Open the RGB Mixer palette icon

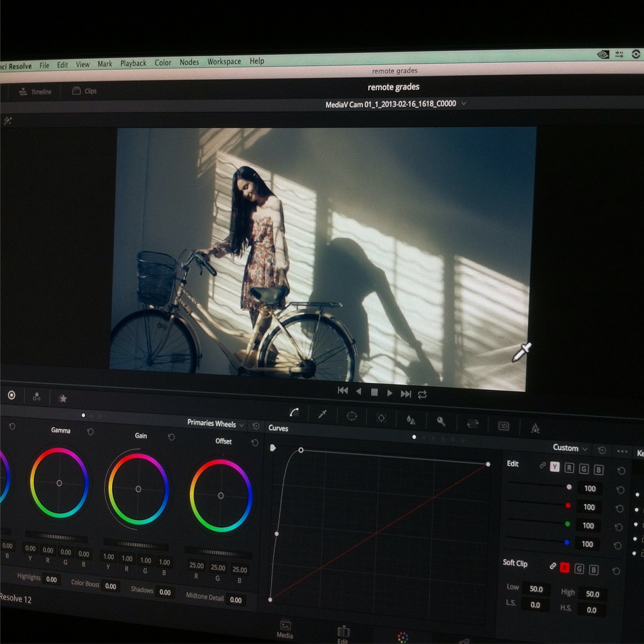click(36, 396)
